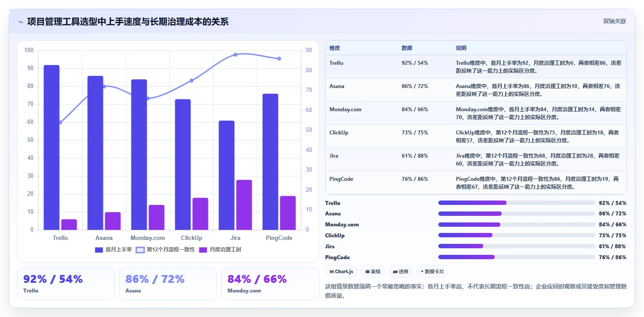Screen dimensions: 644x317
Task: Click the ClickUp x-axis label
Action: 192,238
